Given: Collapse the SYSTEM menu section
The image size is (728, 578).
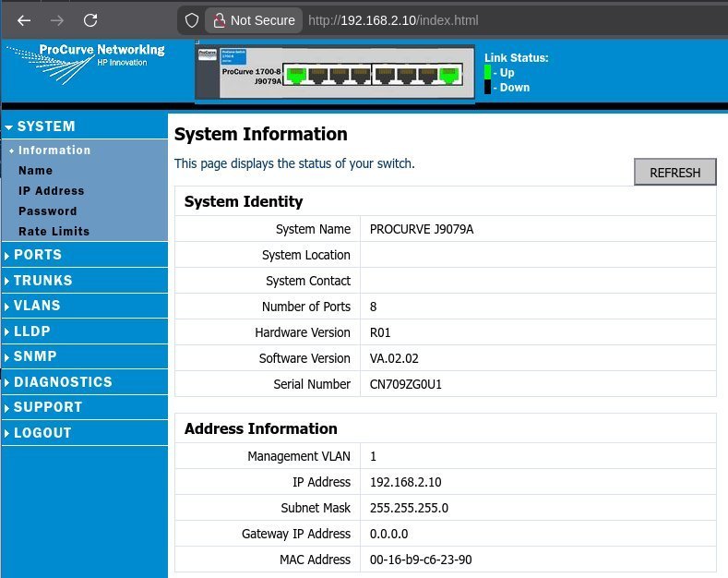Looking at the screenshot, I should point(46,126).
